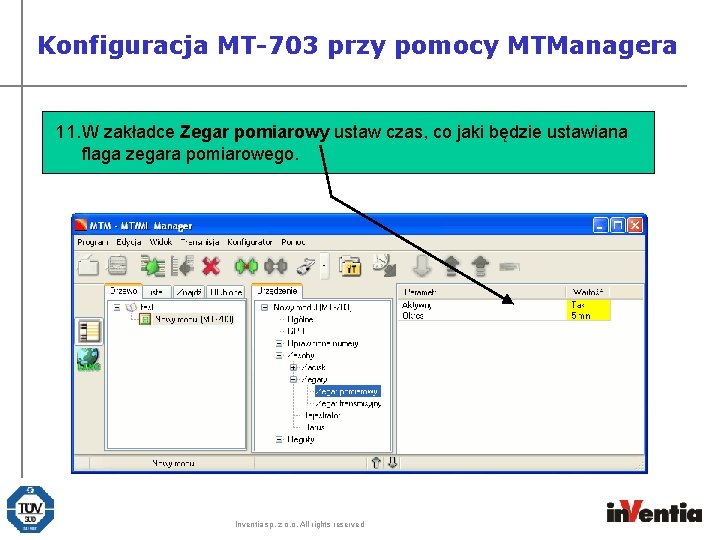Switch to the Lista tab
The width and height of the screenshot is (720, 540).
[x=157, y=292]
